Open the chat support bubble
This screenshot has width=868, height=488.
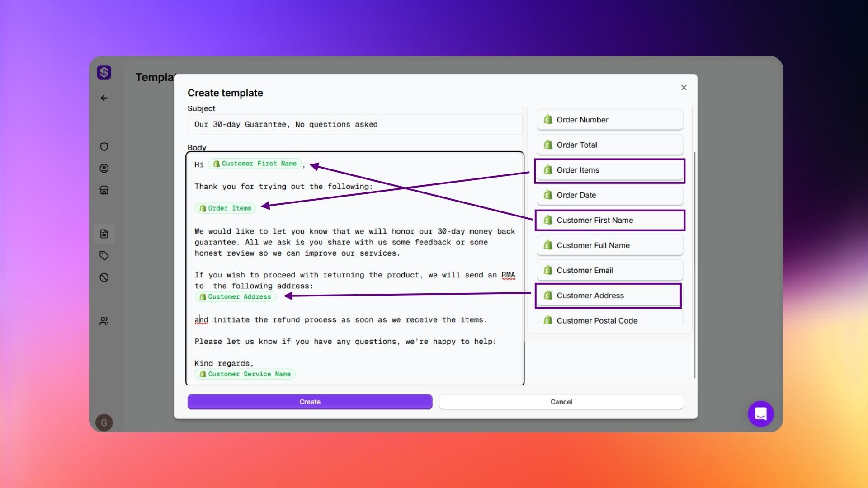point(761,414)
